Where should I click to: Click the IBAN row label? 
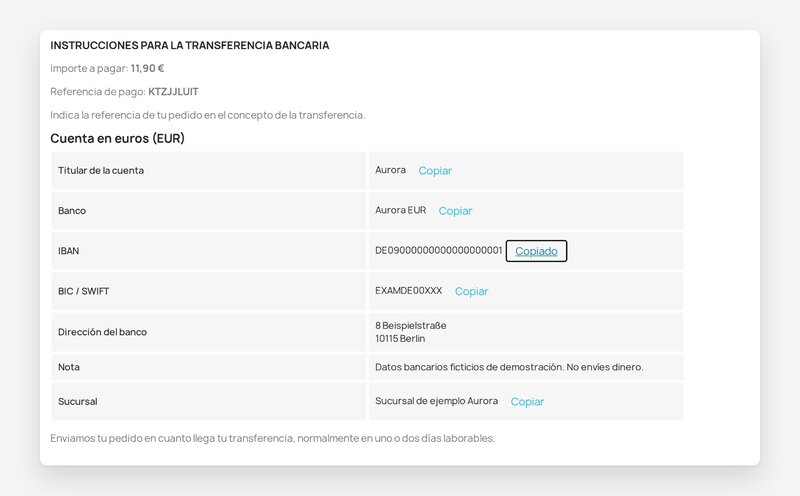click(x=68, y=251)
